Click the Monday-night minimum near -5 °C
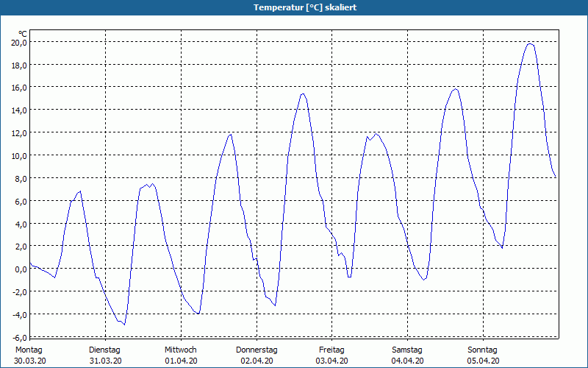The height and width of the screenshot is (368, 588). [x=124, y=324]
